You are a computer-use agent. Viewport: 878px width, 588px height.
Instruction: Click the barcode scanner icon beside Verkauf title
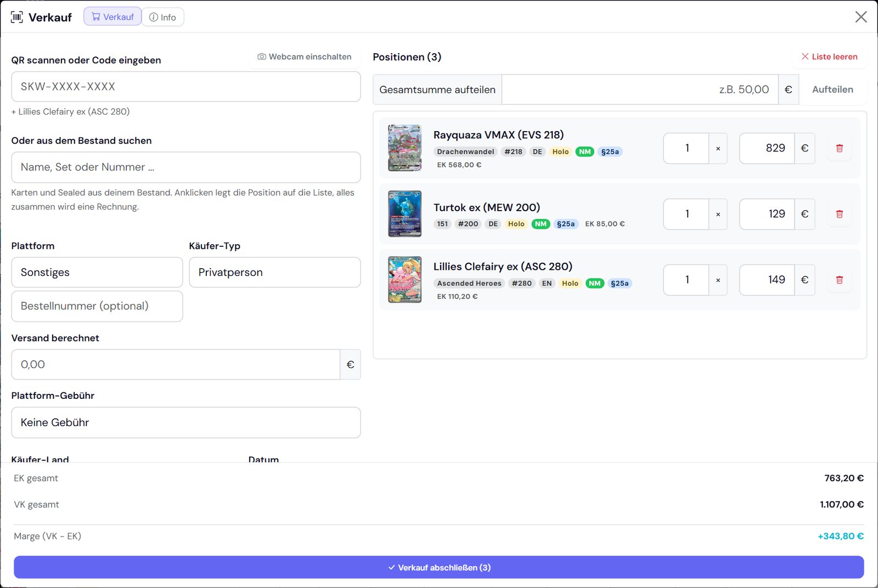point(17,17)
